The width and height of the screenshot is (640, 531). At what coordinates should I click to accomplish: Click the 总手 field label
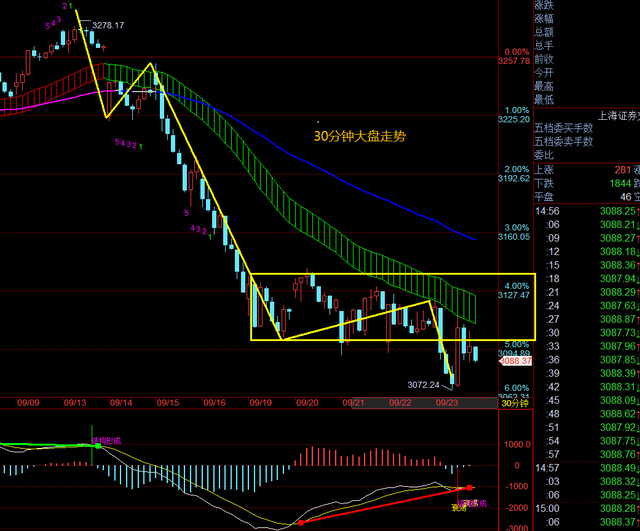(544, 45)
